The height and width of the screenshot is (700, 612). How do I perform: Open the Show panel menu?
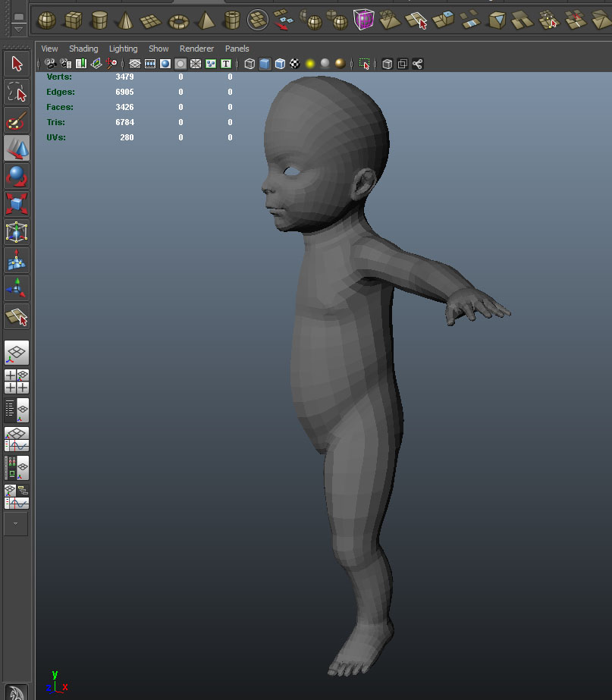[158, 49]
